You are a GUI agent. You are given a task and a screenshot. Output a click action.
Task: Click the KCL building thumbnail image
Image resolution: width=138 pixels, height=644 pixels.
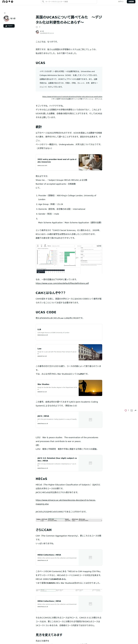90,352
